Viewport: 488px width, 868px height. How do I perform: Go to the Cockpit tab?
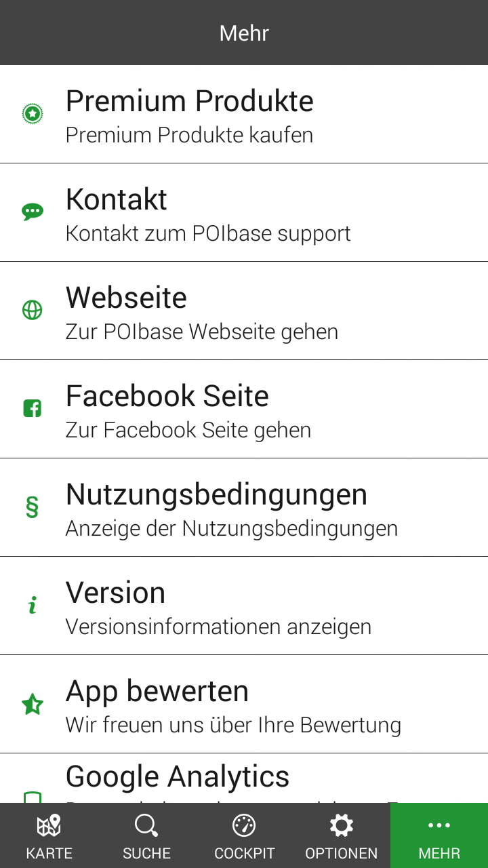point(244,836)
